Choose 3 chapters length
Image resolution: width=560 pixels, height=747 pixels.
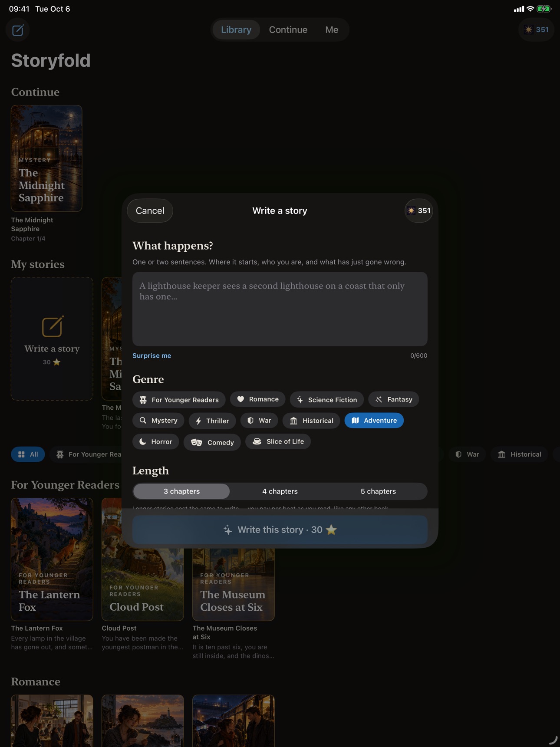point(181,491)
